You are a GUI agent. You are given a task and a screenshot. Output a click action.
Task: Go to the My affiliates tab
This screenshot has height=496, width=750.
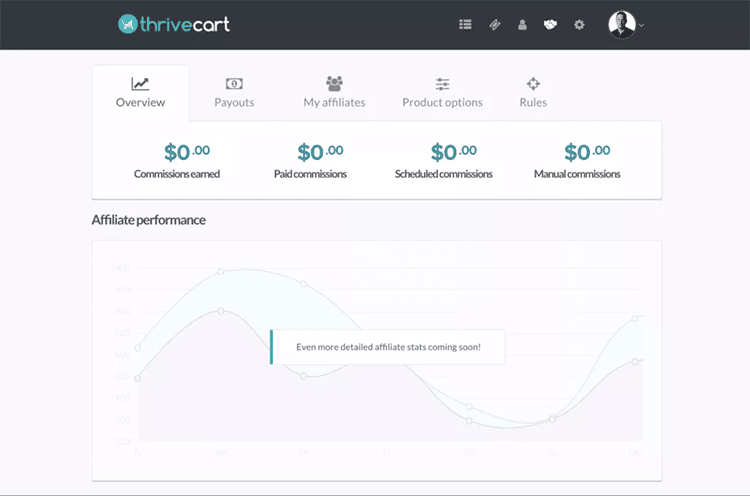point(334,93)
